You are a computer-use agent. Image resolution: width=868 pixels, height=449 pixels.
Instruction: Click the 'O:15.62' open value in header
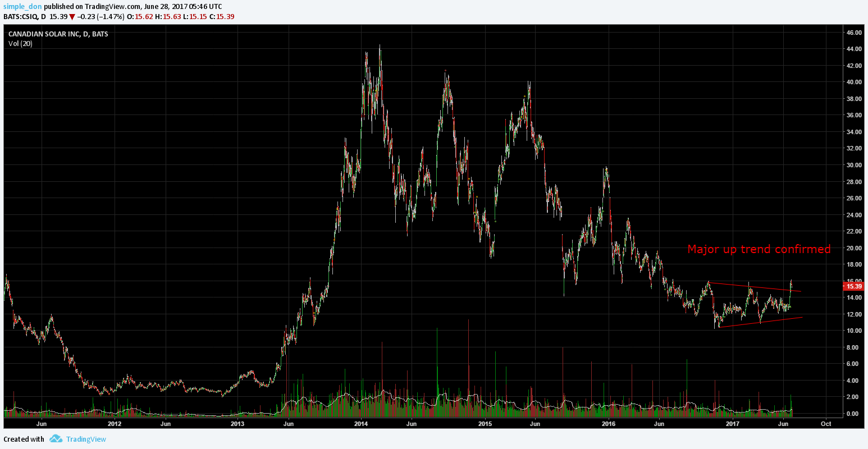[x=140, y=16]
